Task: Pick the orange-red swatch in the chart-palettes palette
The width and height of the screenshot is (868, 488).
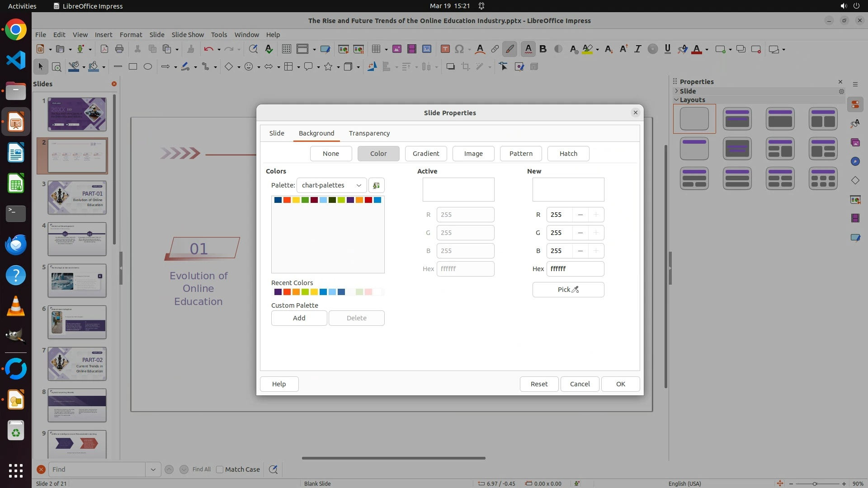Action: pos(287,200)
